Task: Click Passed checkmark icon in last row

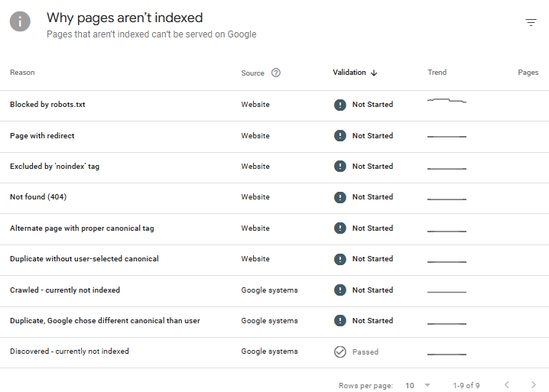Action: point(340,352)
